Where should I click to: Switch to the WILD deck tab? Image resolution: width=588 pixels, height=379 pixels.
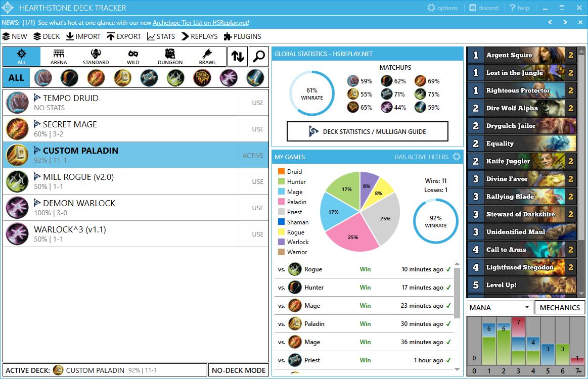click(x=133, y=57)
